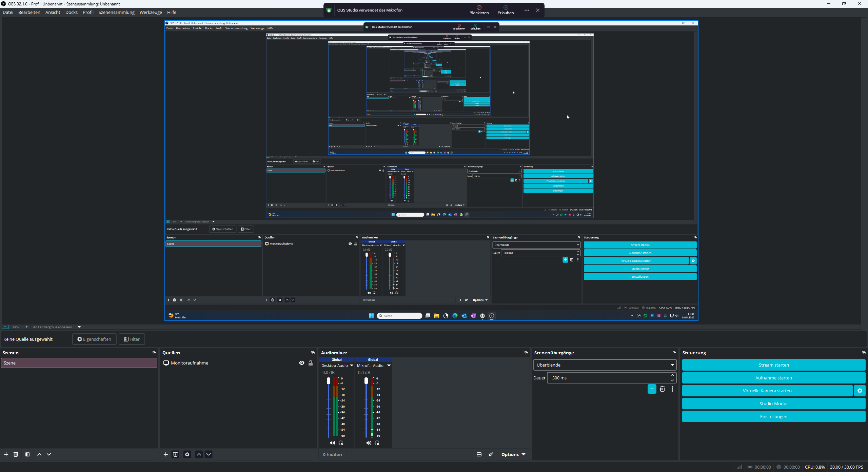Float the Steuerung dock

(864, 353)
